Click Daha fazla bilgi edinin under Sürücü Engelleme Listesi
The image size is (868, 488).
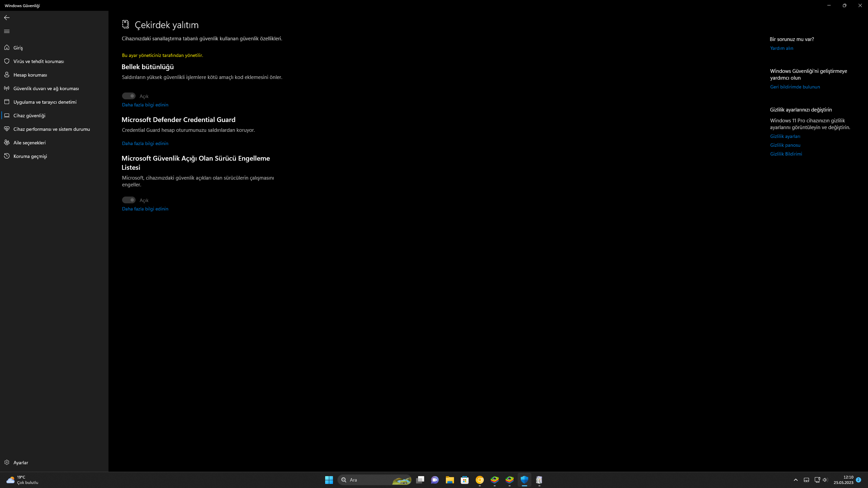(145, 209)
